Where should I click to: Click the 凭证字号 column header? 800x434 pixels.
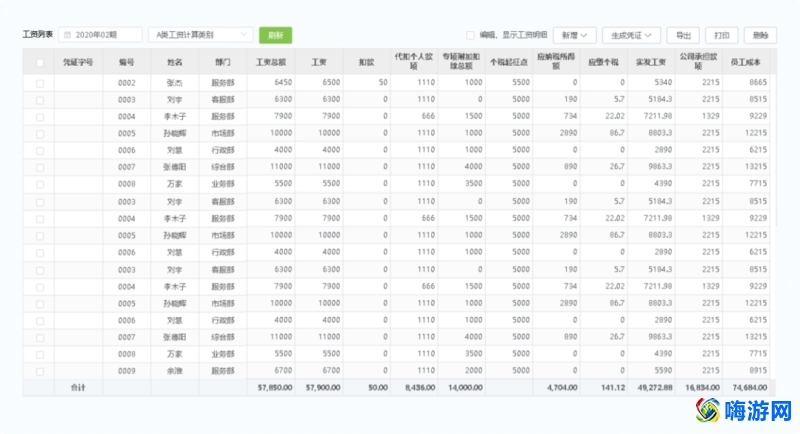coord(78,62)
